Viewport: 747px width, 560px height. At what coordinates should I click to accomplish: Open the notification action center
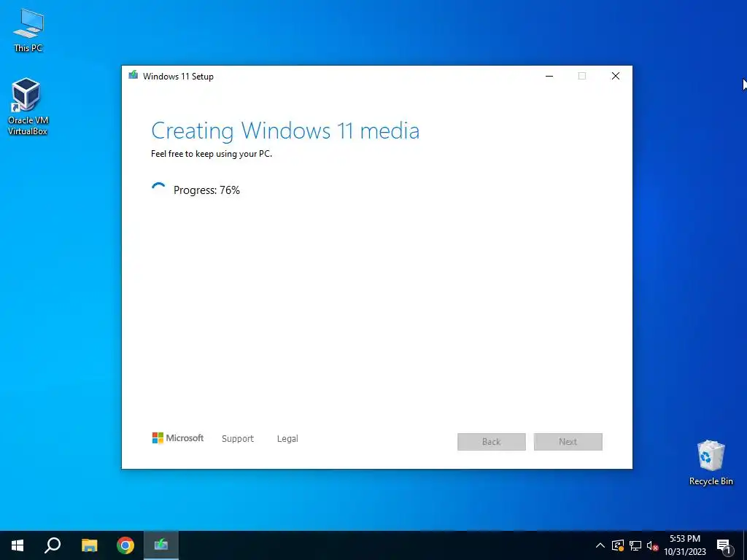(x=724, y=545)
